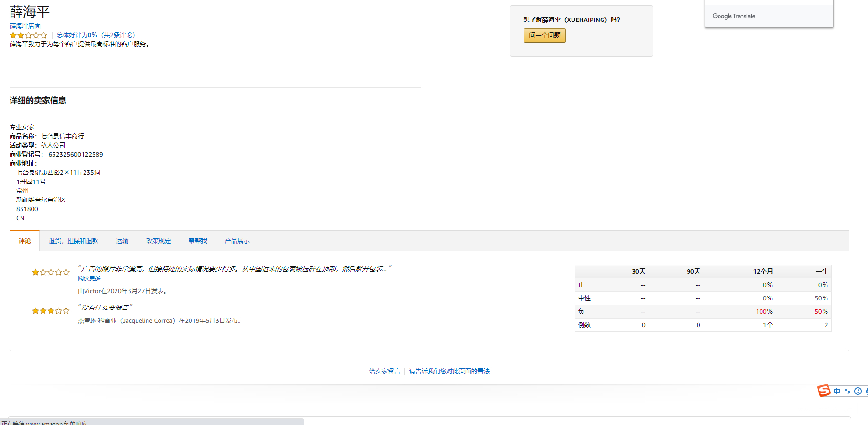868x425 pixels.
Task: Click the three-star rating on Jacqueline Correa's review
Action: click(x=51, y=311)
